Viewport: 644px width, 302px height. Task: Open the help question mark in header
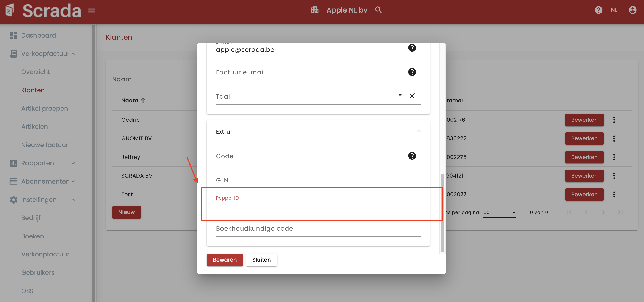[x=598, y=10]
